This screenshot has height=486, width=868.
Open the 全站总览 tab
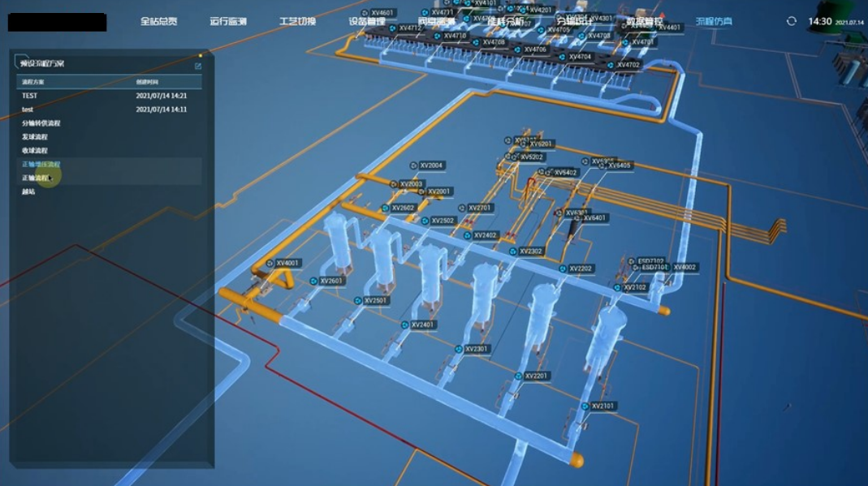(158, 22)
